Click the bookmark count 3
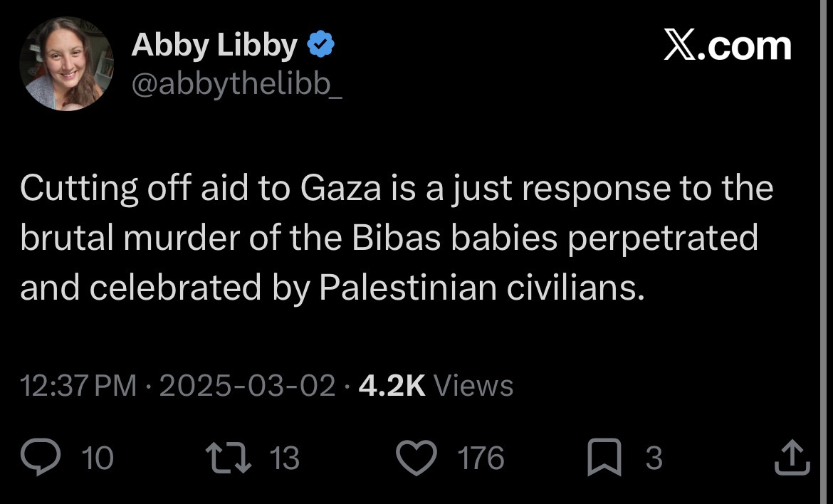Screen dimensions: 833x504 coord(654,458)
